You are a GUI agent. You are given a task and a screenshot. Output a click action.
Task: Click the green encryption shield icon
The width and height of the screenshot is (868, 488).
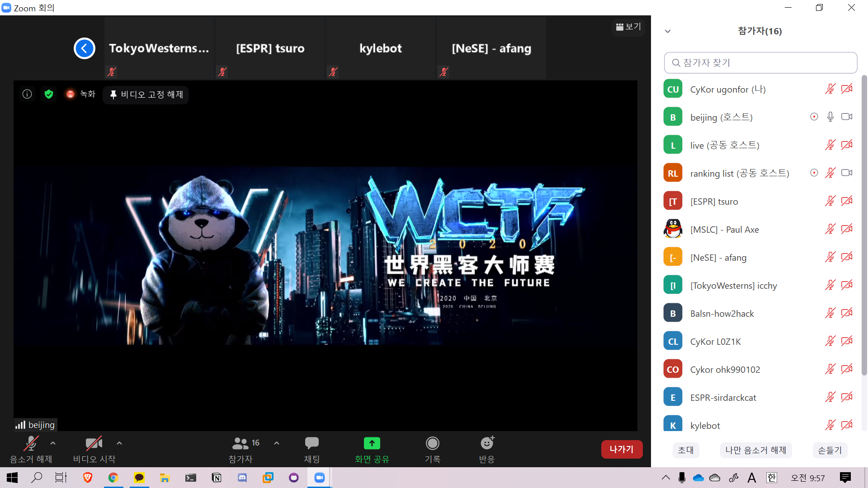click(x=49, y=94)
